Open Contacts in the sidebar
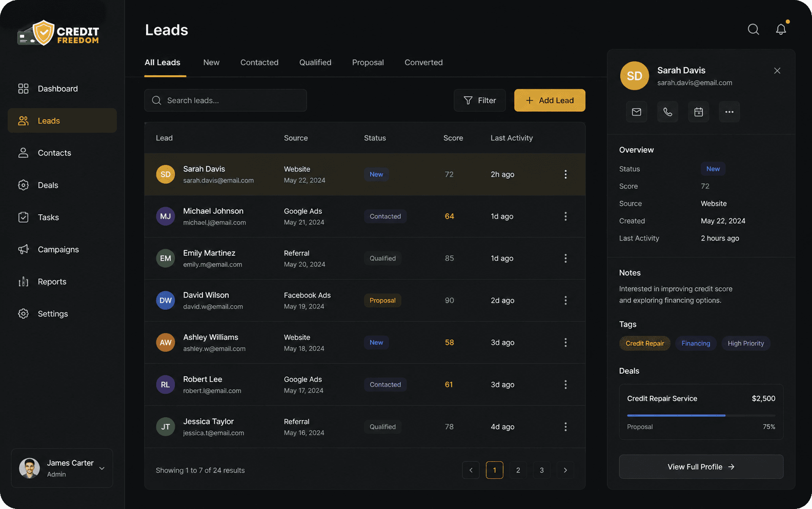Viewport: 812px width, 509px height. coord(62,153)
